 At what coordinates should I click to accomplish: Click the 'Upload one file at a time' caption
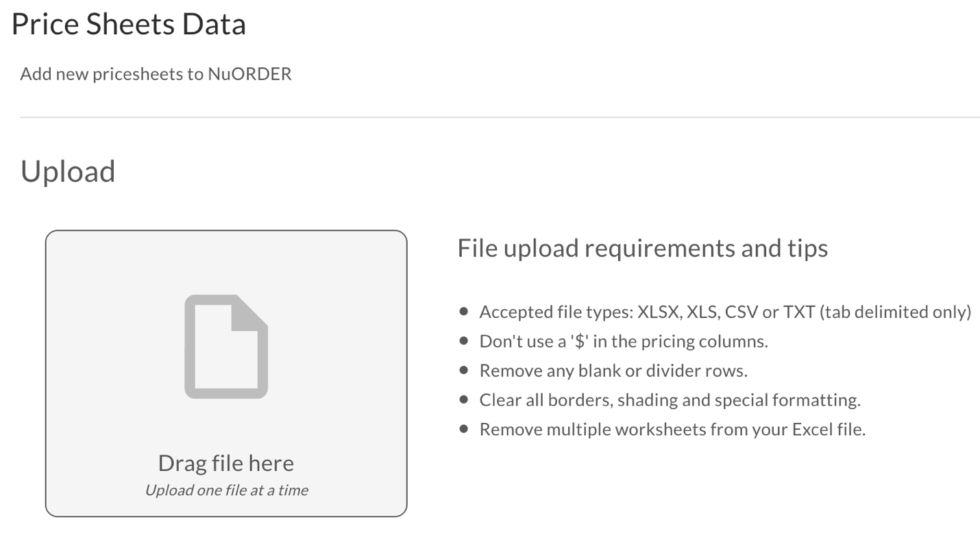(x=226, y=490)
